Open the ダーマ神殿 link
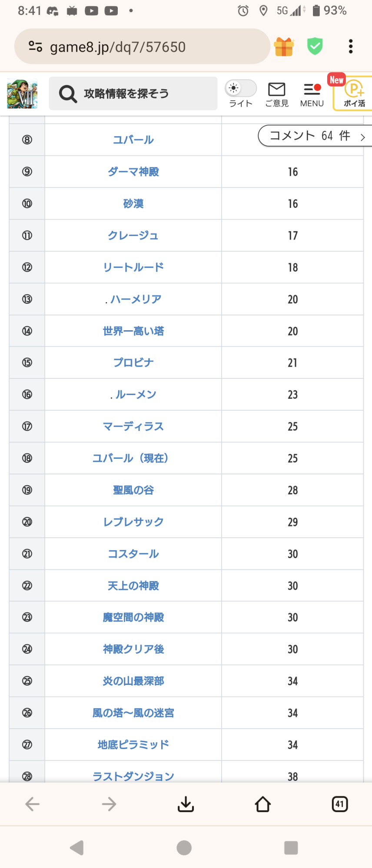Screen dimensions: 372x868 133,172
